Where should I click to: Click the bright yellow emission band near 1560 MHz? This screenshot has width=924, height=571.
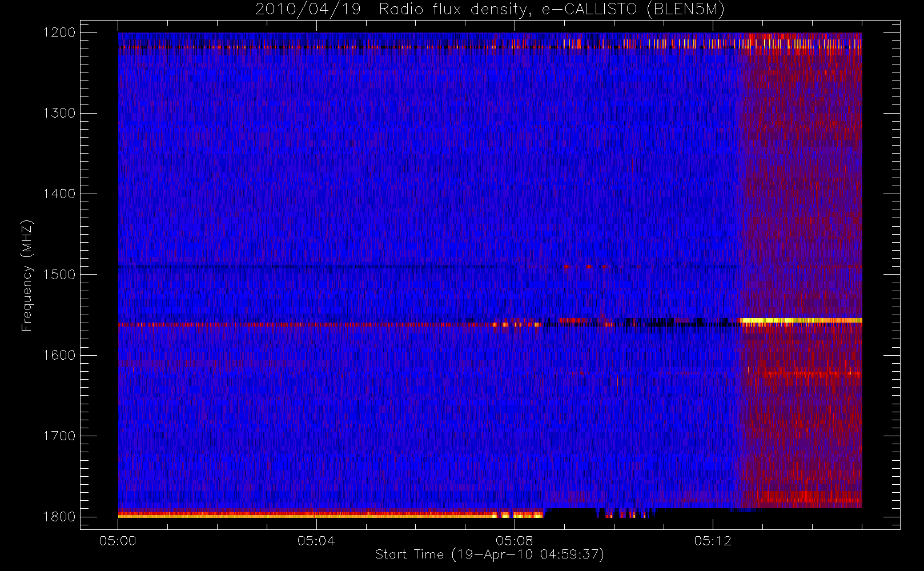(801, 321)
